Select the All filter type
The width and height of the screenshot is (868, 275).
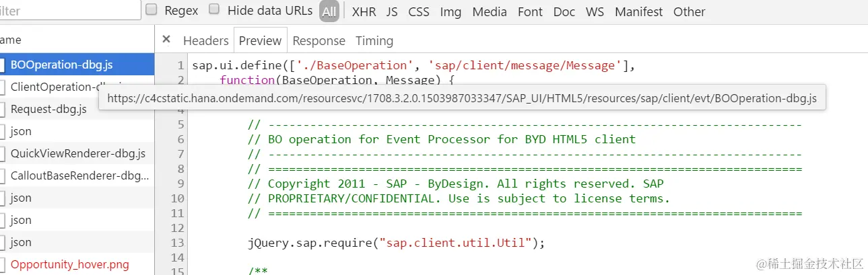coord(329,11)
